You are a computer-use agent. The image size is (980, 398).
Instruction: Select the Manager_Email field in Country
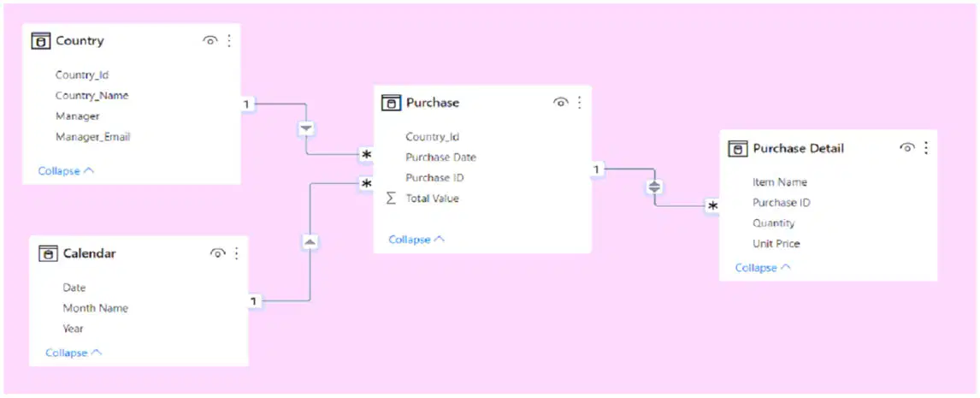point(93,137)
